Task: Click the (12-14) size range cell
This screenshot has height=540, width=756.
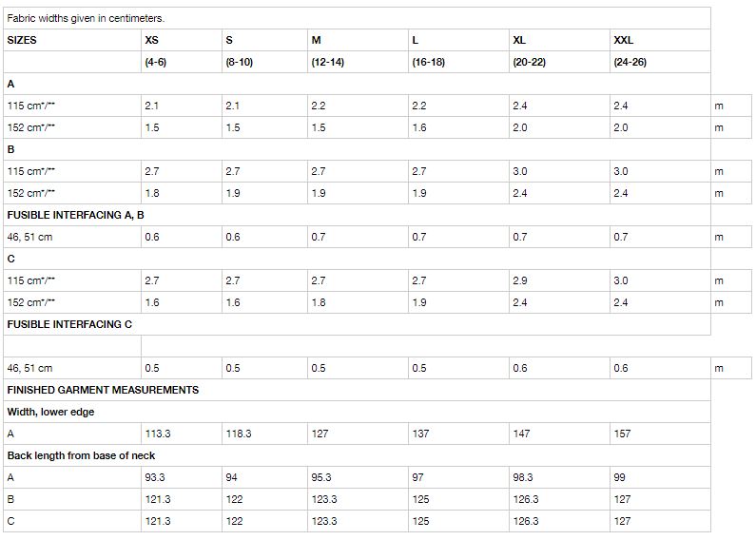Action: pos(358,62)
